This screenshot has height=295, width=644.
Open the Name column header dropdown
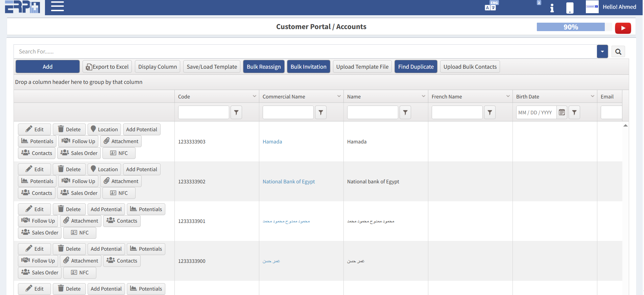click(x=423, y=96)
